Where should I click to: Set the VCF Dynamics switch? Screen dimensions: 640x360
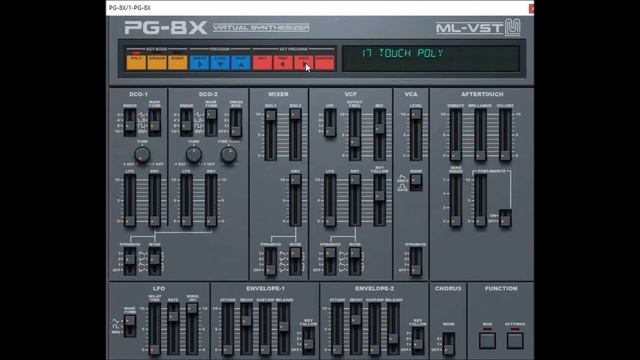pos(330,261)
